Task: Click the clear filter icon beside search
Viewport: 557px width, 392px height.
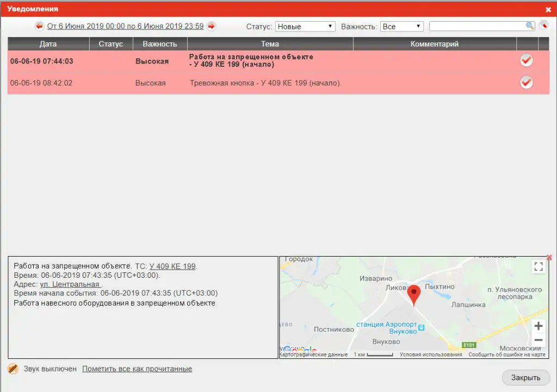Action: tap(543, 26)
